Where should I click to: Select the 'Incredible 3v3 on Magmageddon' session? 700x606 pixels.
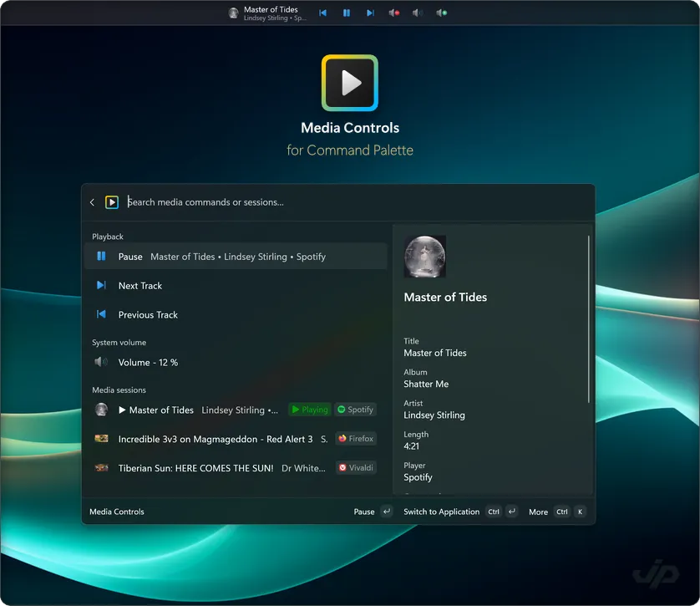pos(236,439)
